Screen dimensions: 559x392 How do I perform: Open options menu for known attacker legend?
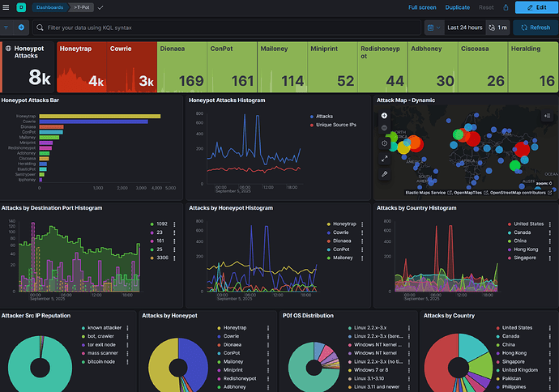[x=128, y=330]
